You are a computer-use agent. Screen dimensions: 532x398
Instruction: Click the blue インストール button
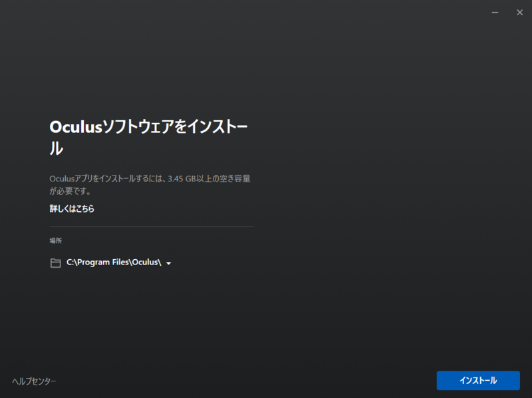click(478, 380)
